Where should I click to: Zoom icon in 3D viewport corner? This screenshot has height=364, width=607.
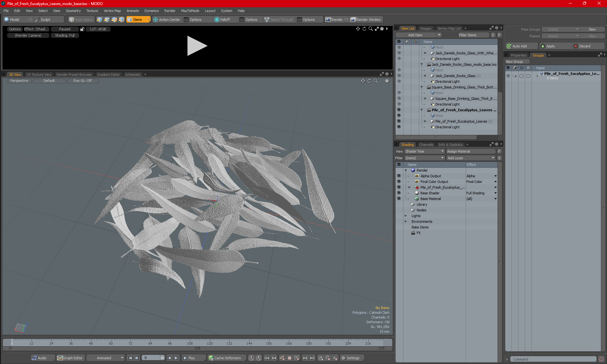pos(376,81)
